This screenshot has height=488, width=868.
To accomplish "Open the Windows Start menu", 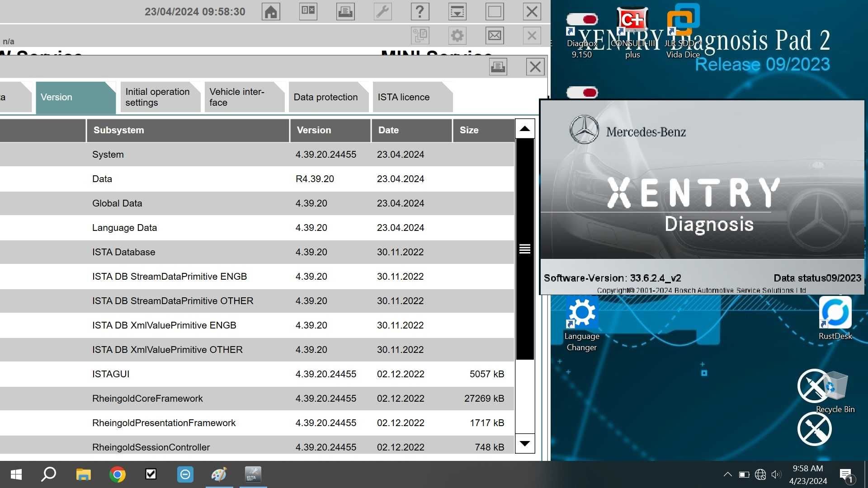I will pyautogui.click(x=16, y=474).
